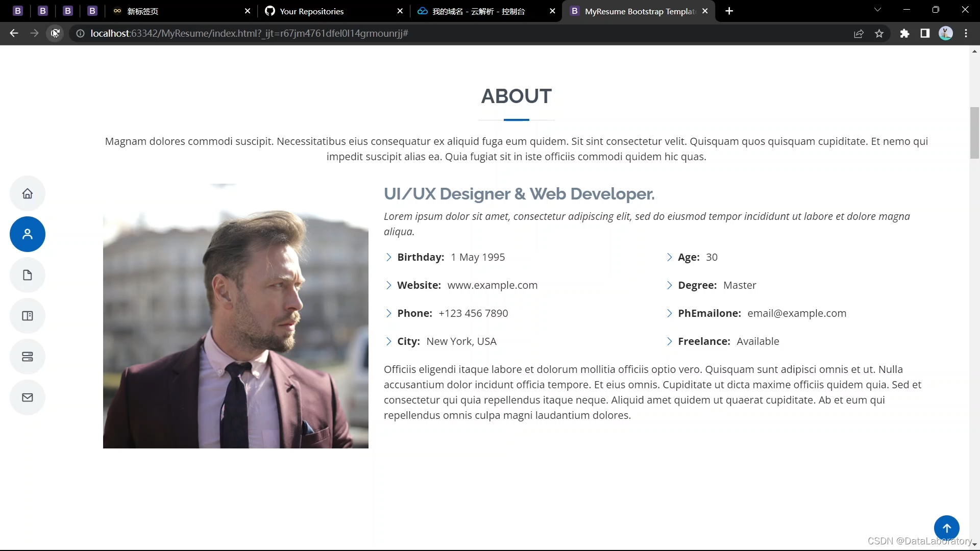Click the page vertical scrollbar thumb
The width and height of the screenshot is (980, 551).
(x=974, y=133)
